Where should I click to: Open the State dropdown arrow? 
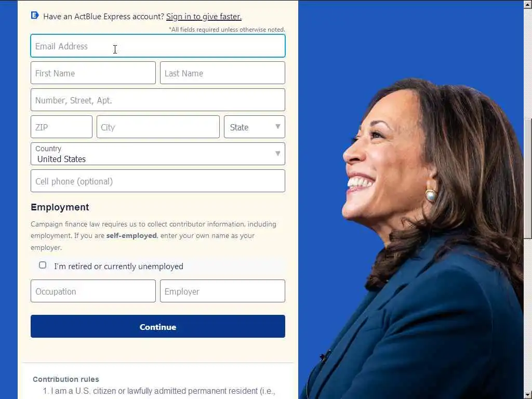tap(278, 127)
